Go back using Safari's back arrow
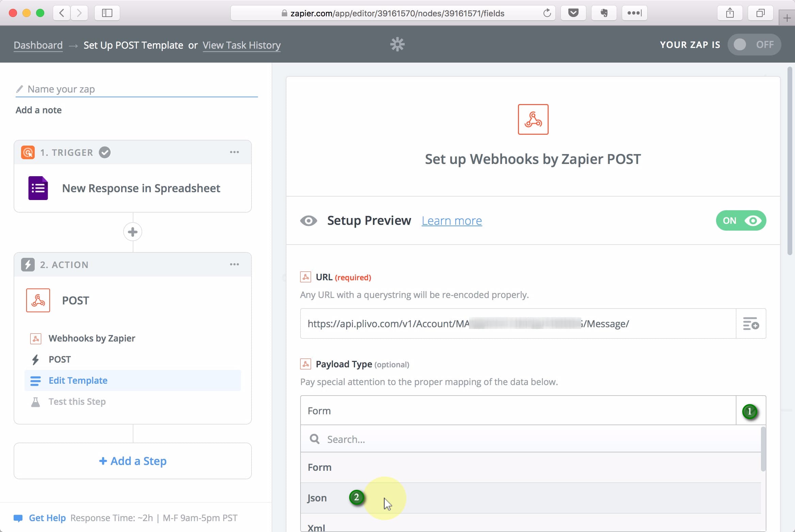Viewport: 795px width, 532px height. click(62, 13)
